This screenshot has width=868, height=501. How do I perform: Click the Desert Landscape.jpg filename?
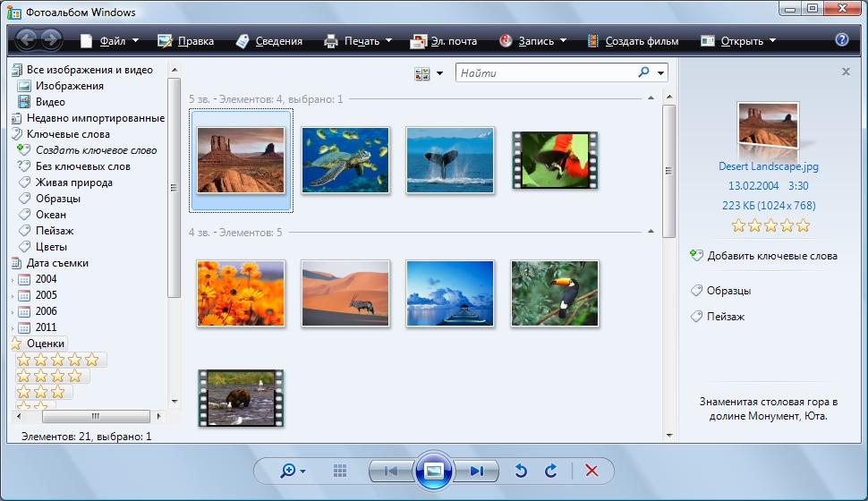click(x=769, y=166)
